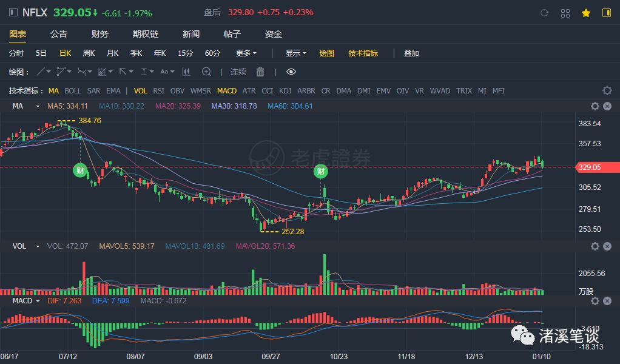The image size is (620, 364).
Task: Switch to the 公告 tab
Action: [58, 34]
